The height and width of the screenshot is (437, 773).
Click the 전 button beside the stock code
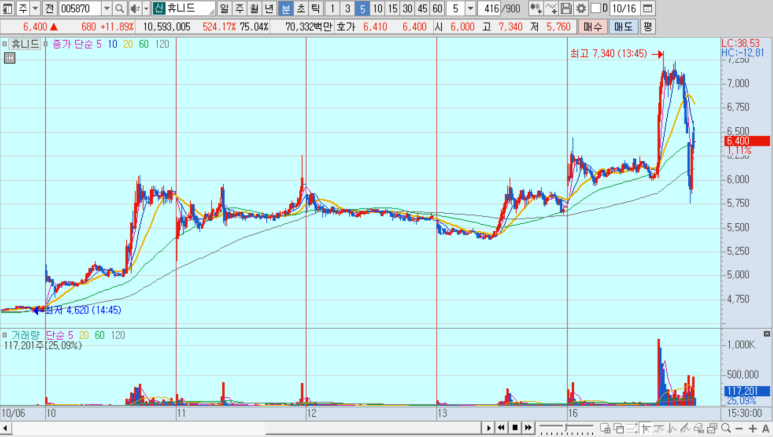49,8
